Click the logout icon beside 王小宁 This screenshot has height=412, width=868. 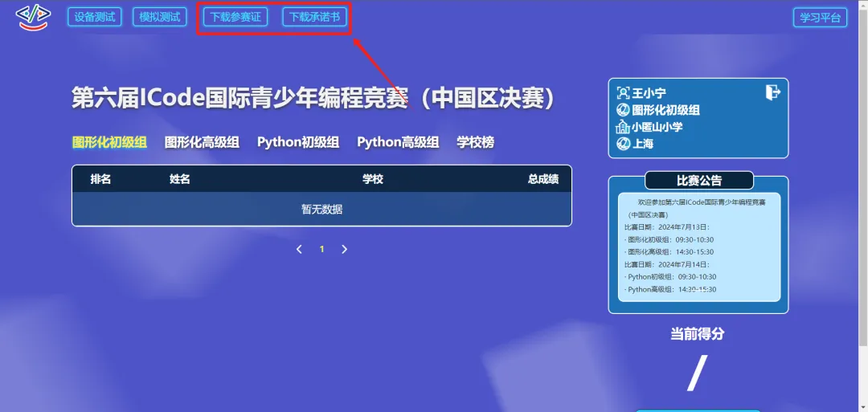point(773,92)
